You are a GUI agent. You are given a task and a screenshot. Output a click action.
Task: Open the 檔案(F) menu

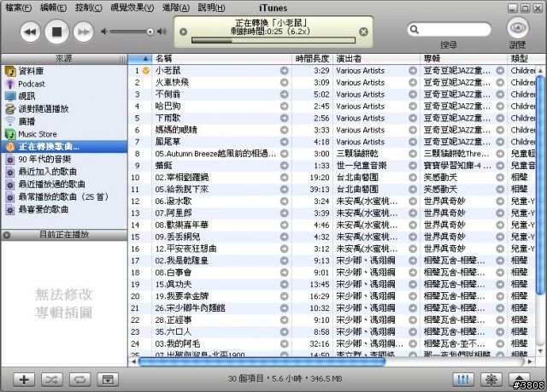18,8
